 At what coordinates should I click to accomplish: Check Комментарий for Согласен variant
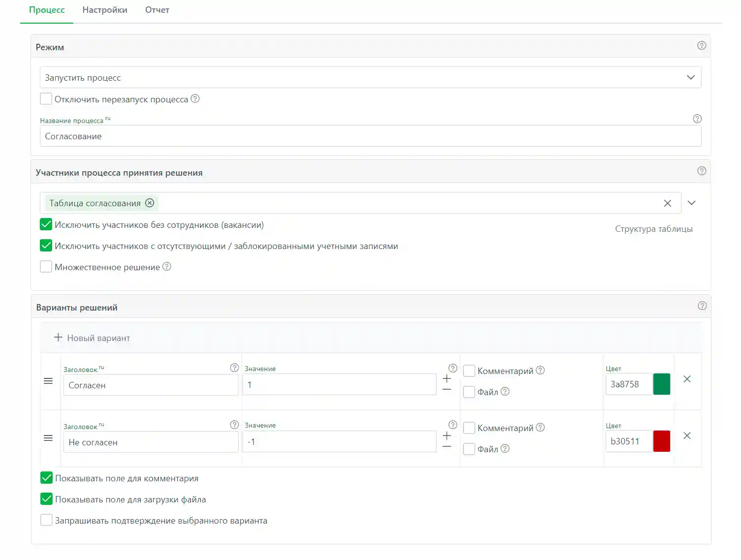coord(469,371)
